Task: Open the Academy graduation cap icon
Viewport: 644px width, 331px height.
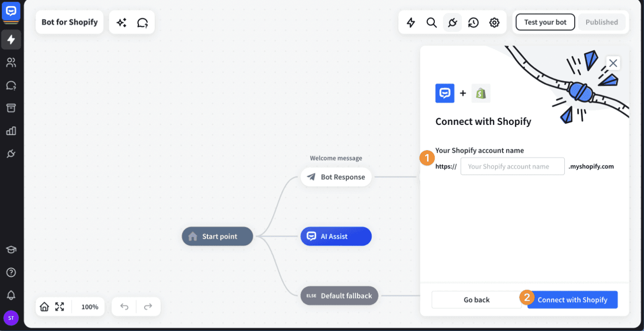Action: [11, 250]
